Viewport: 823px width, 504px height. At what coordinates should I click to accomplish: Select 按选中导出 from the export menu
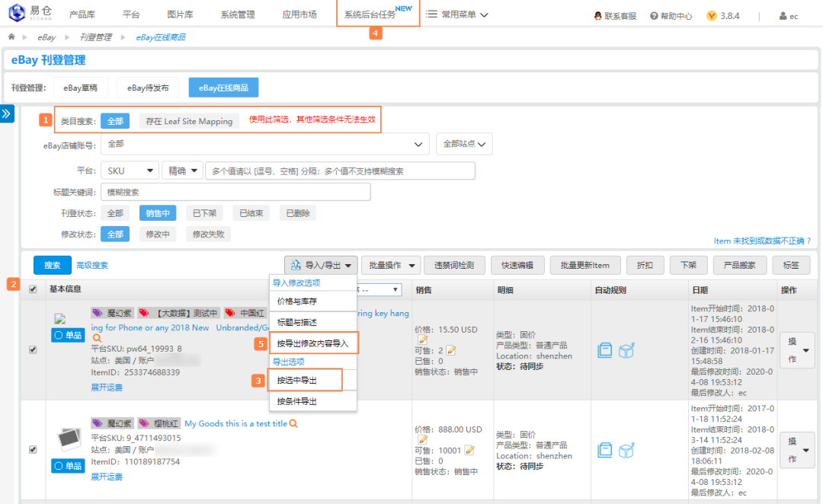296,380
